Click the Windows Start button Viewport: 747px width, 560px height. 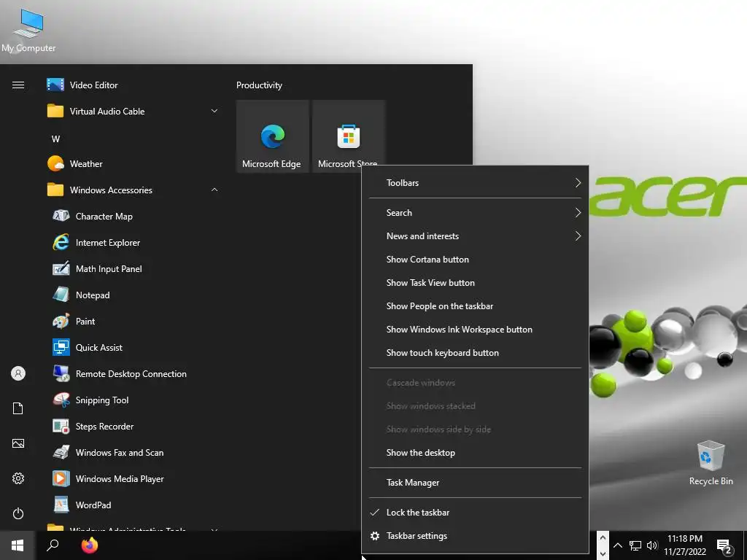tap(18, 545)
